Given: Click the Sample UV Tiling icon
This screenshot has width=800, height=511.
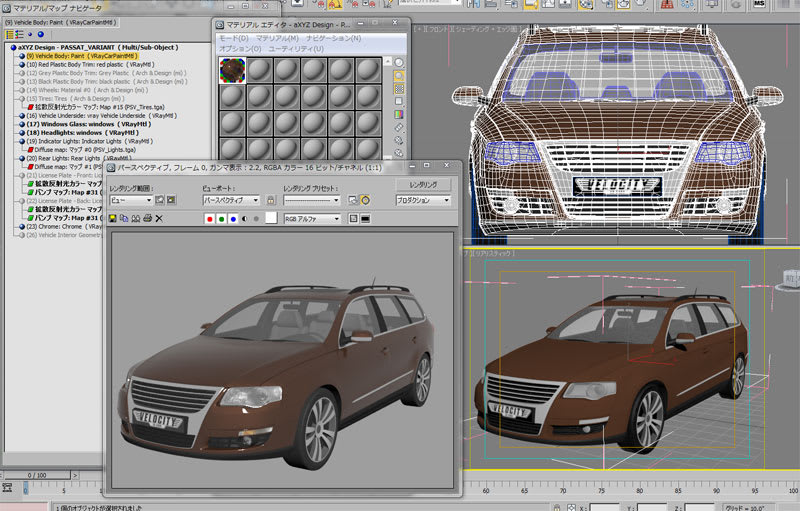Looking at the screenshot, I should [398, 101].
